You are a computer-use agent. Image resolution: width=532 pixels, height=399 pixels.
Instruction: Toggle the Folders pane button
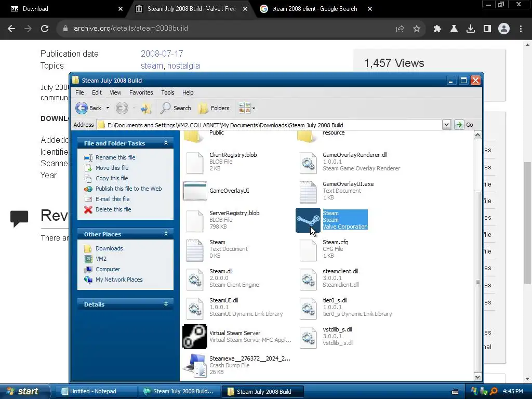point(214,108)
